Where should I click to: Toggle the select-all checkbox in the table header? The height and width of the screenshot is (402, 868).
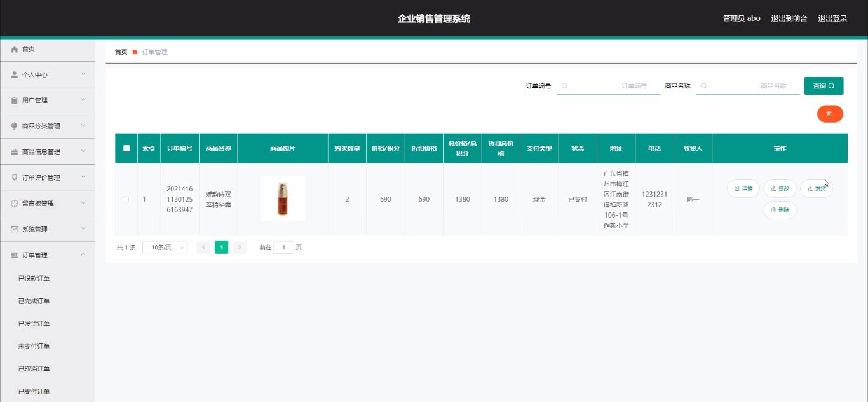[126, 148]
